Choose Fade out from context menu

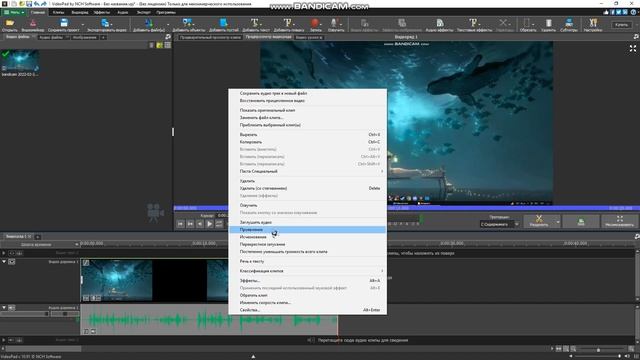(308, 237)
